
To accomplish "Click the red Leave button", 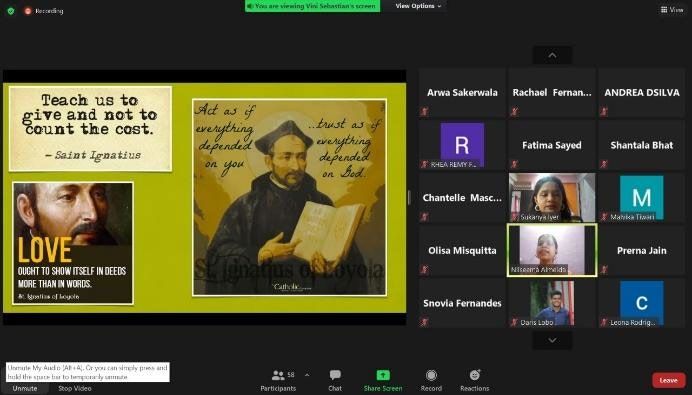I will click(x=669, y=380).
